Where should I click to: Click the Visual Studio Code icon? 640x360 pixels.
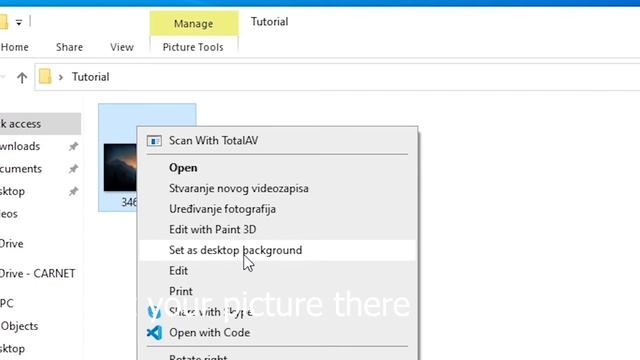[x=154, y=333]
